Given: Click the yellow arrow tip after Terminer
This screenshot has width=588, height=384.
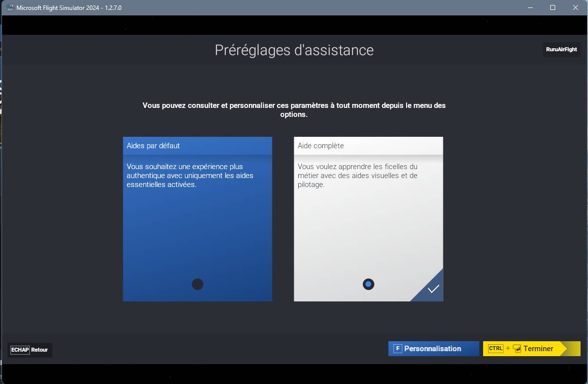Looking at the screenshot, I should coord(565,349).
